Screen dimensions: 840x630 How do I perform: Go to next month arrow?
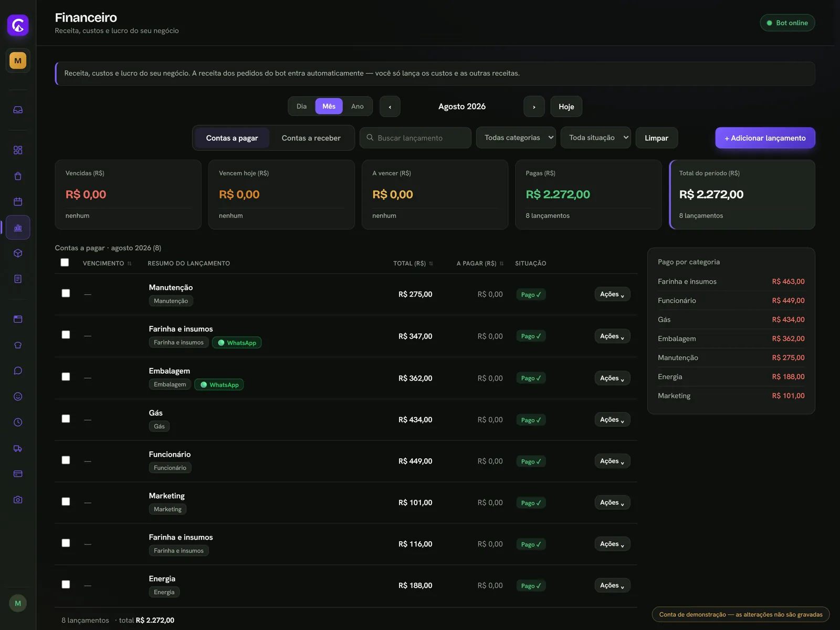[x=534, y=107]
